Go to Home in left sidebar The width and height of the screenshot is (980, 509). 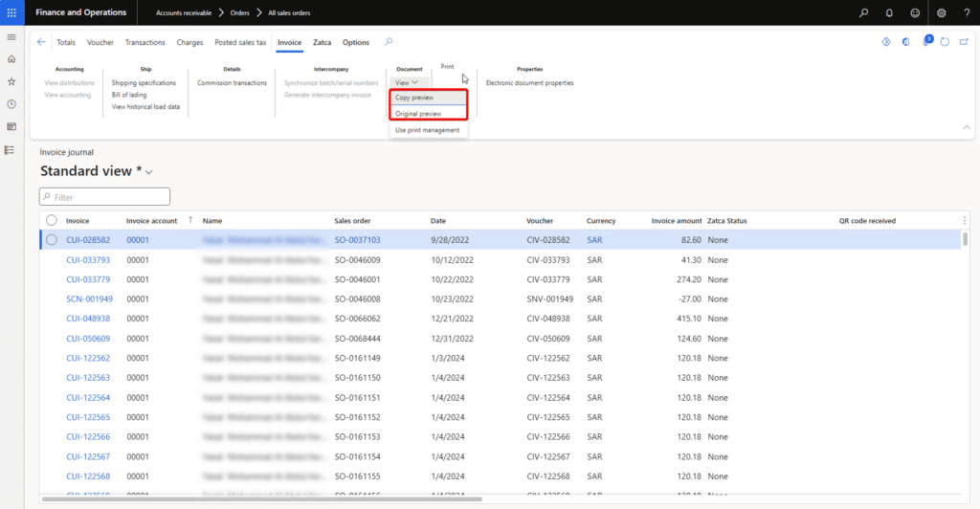11,59
